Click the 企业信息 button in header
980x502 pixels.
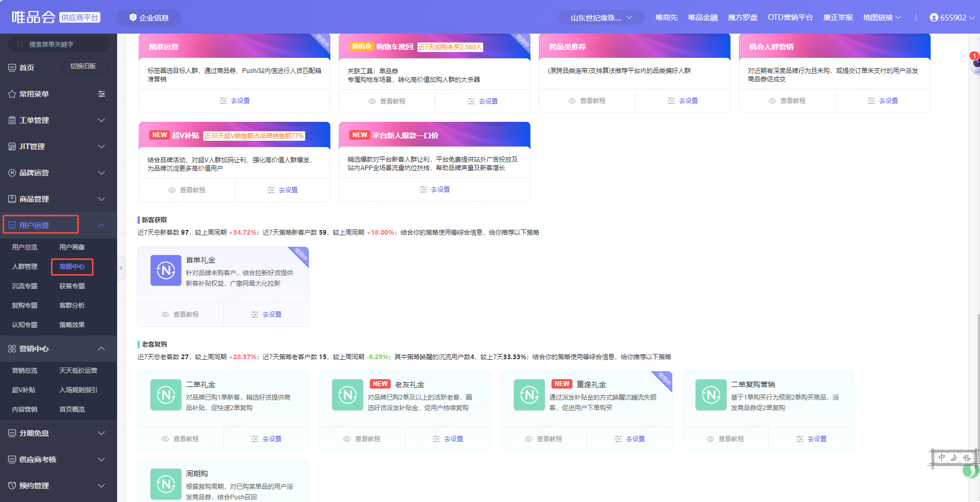click(149, 17)
